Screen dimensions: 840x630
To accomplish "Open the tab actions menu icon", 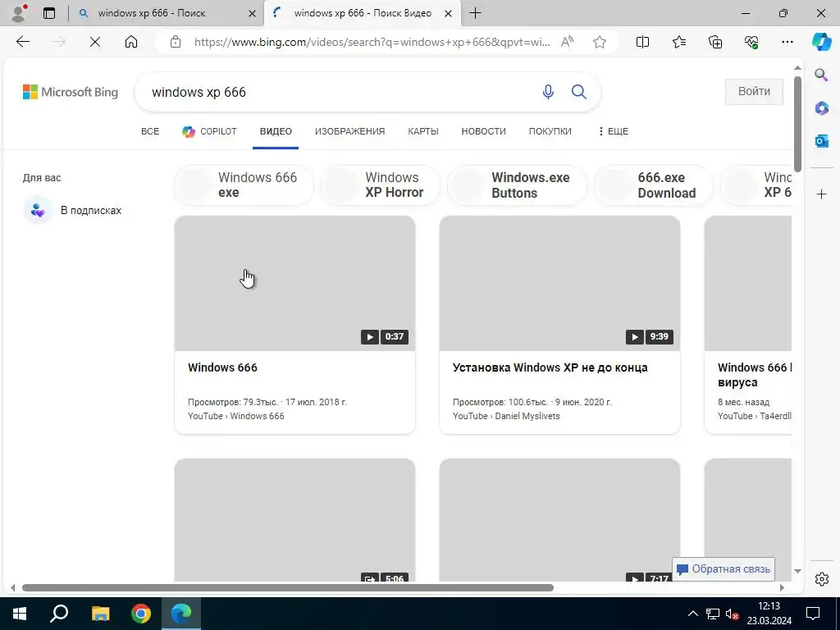I will (49, 13).
